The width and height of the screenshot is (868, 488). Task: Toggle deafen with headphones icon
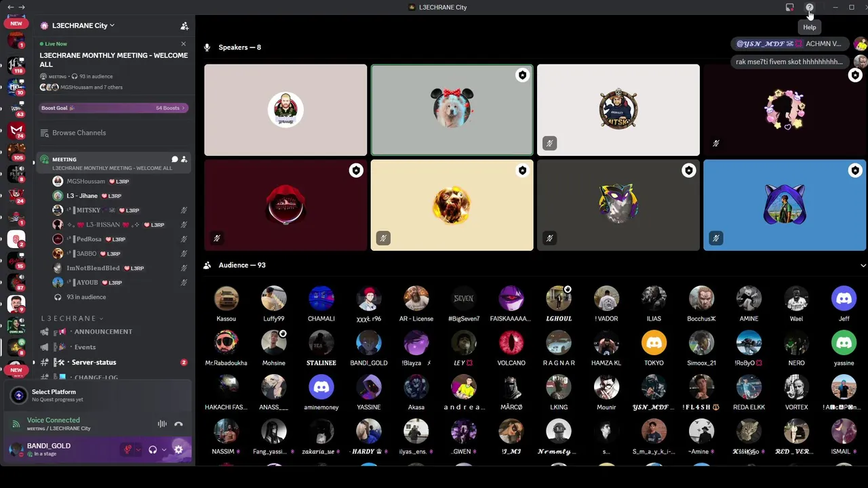point(153,449)
